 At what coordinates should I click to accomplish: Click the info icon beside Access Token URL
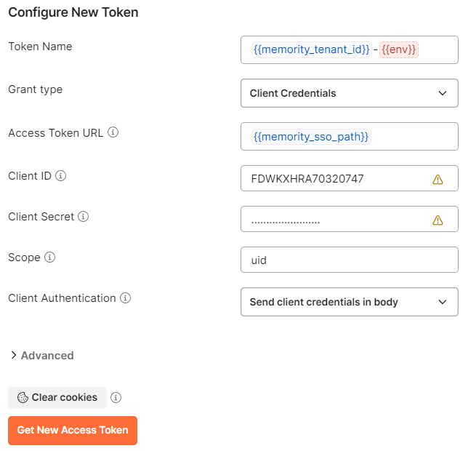113,133
